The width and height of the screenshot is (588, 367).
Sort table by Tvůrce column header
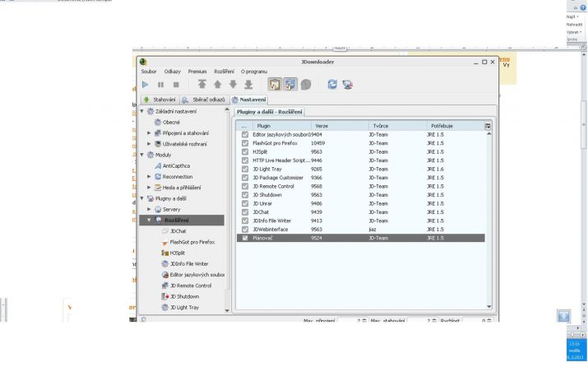point(398,126)
